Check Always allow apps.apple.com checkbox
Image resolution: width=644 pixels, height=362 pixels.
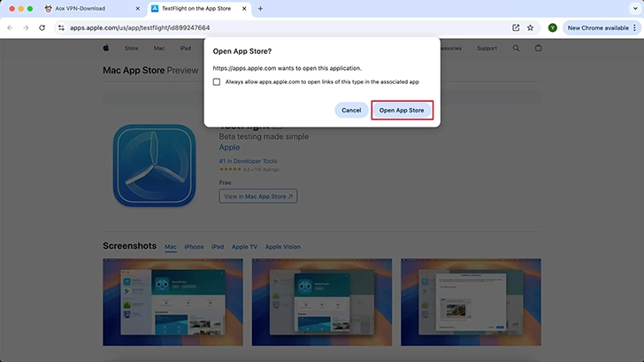[217, 81]
